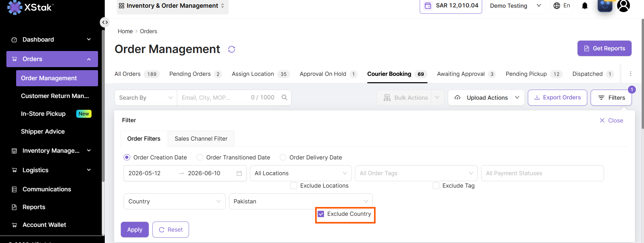This screenshot has height=243, width=644.
Task: Switch to the Sales Channel Filter tab
Action: 201,139
